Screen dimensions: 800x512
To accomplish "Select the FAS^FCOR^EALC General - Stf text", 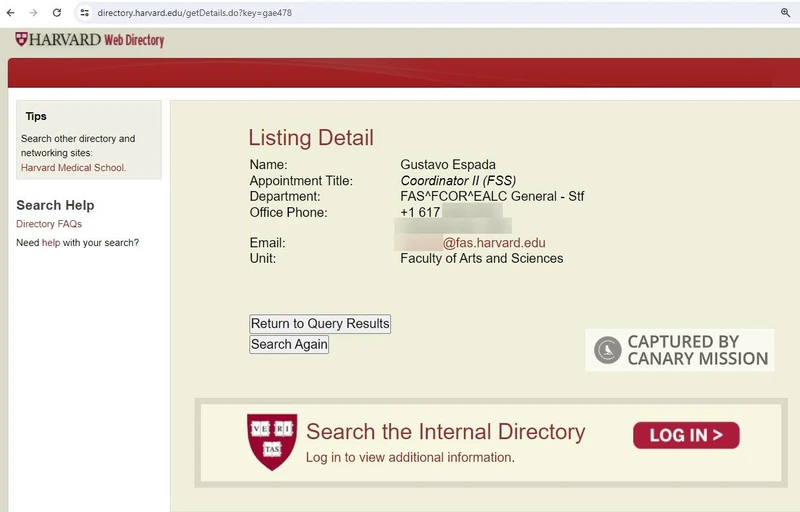I will click(x=492, y=196).
